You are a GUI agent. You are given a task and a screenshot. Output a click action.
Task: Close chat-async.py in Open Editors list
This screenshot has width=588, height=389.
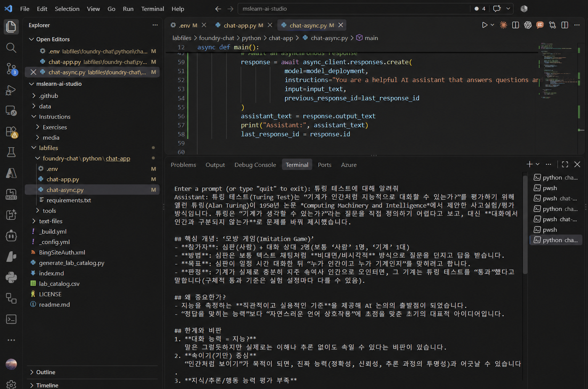point(33,72)
